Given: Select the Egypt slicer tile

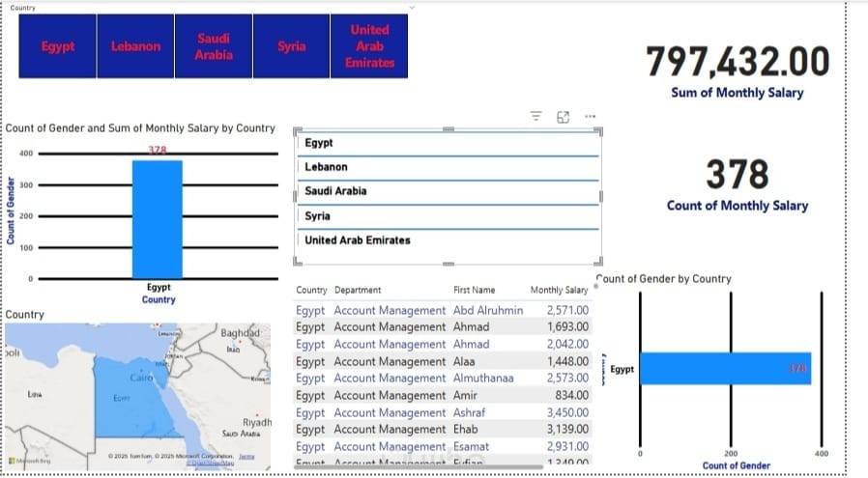Looking at the screenshot, I should 58,46.
